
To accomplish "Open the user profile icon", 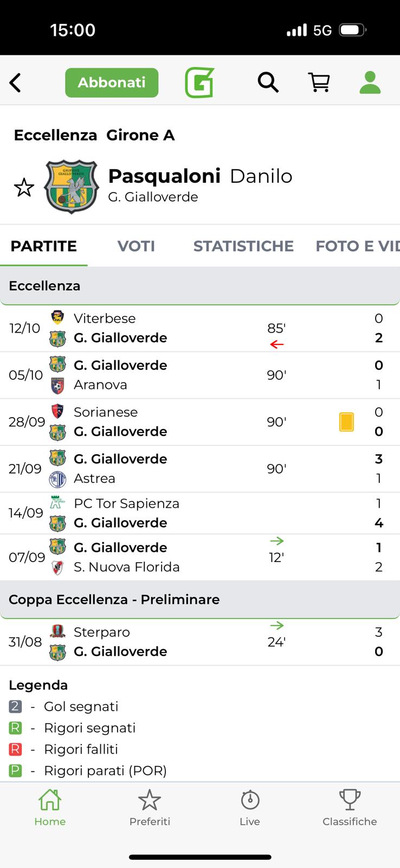I will (370, 82).
